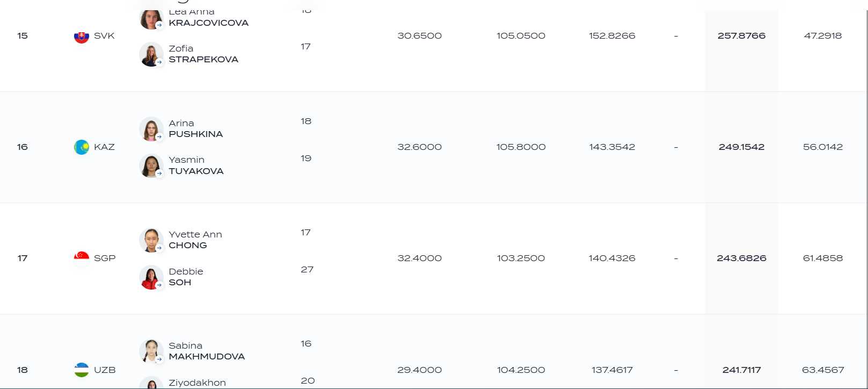Select rank 17 row for Singapore

[x=434, y=258]
